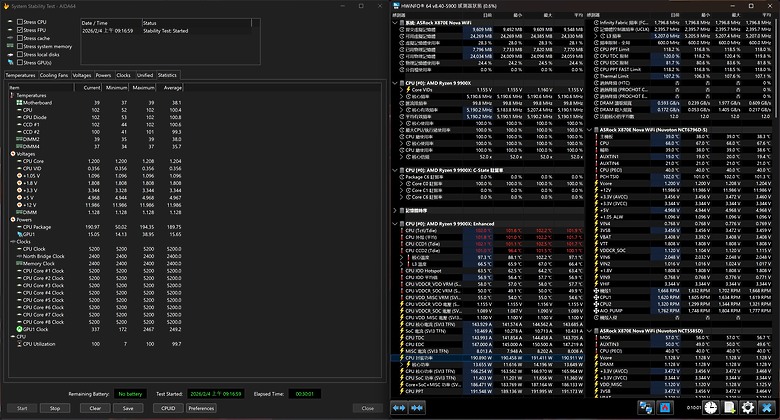The height and width of the screenshot is (420, 780).
Task: Select the CPU TDC row in HWiNFO
Action: (488, 337)
